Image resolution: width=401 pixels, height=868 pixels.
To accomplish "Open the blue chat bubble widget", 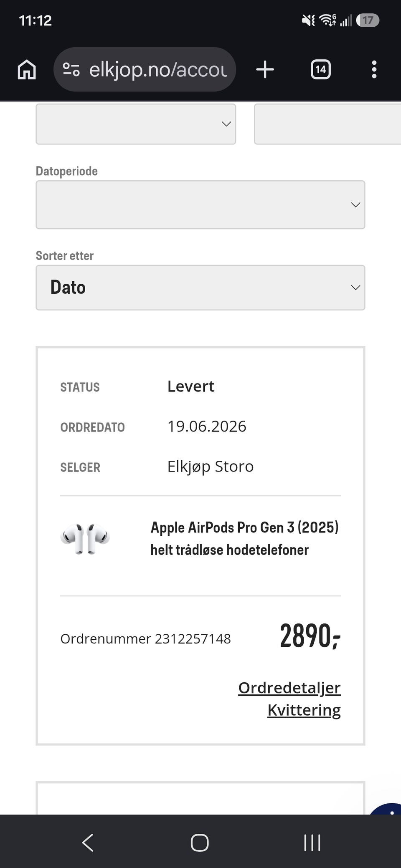I will pyautogui.click(x=386, y=809).
